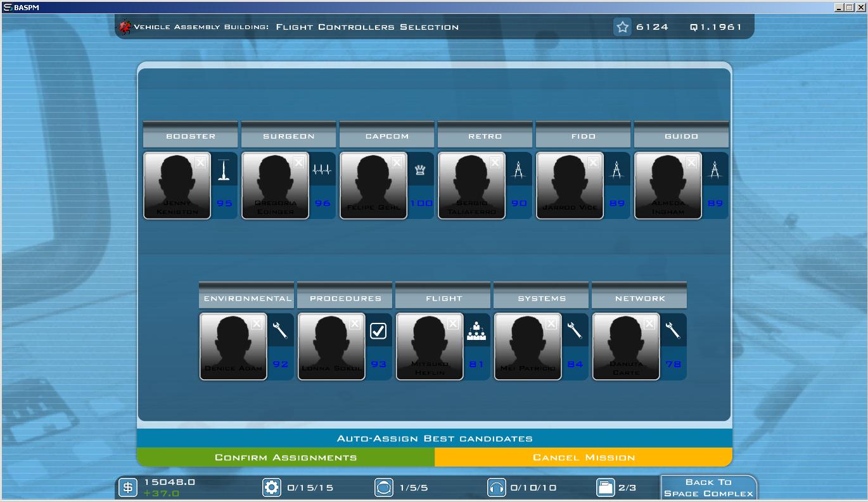Image resolution: width=868 pixels, height=502 pixels.
Task: Click the GUIDO role header
Action: (x=682, y=135)
